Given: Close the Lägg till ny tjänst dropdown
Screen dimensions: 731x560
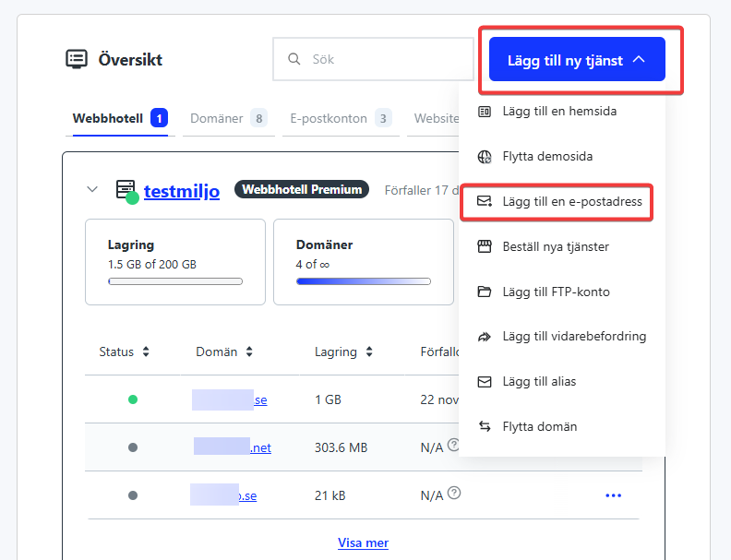Looking at the screenshot, I should coord(577,60).
